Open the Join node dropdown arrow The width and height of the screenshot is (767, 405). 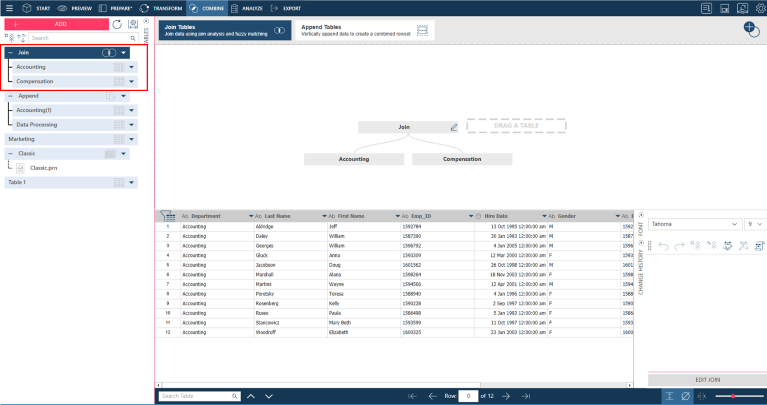coord(123,52)
